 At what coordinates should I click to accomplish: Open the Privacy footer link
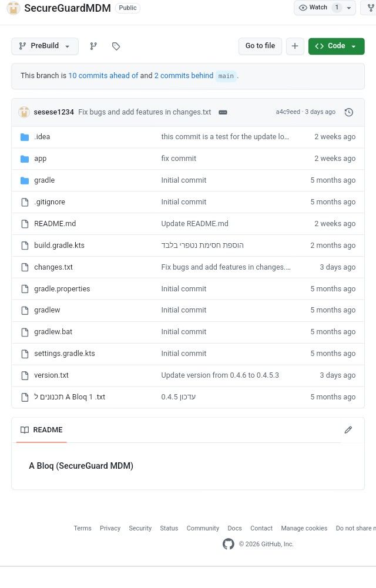[x=110, y=528]
